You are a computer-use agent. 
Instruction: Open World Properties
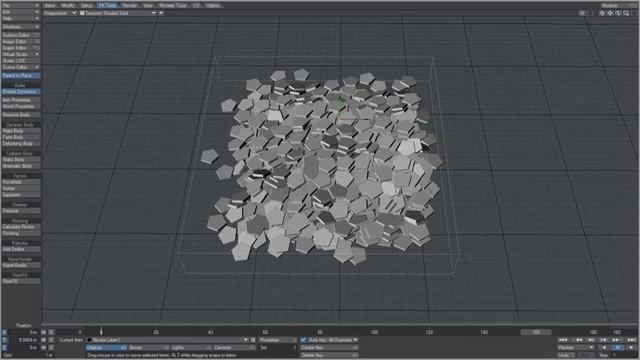pos(20,107)
